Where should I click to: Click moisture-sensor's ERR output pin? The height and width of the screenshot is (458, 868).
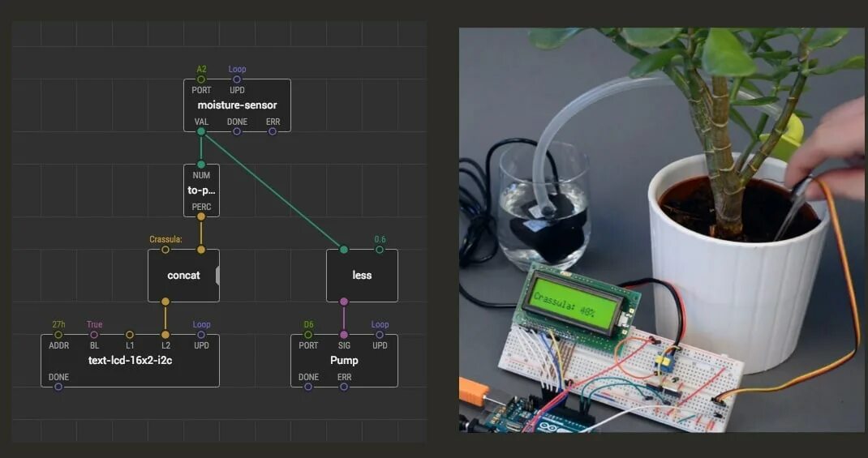pyautogui.click(x=273, y=131)
